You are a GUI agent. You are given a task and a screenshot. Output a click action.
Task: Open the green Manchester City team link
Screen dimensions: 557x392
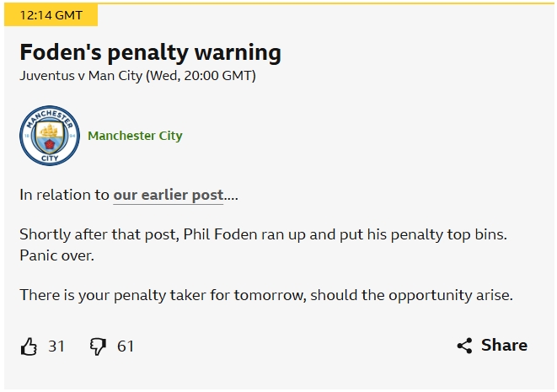pyautogui.click(x=135, y=136)
